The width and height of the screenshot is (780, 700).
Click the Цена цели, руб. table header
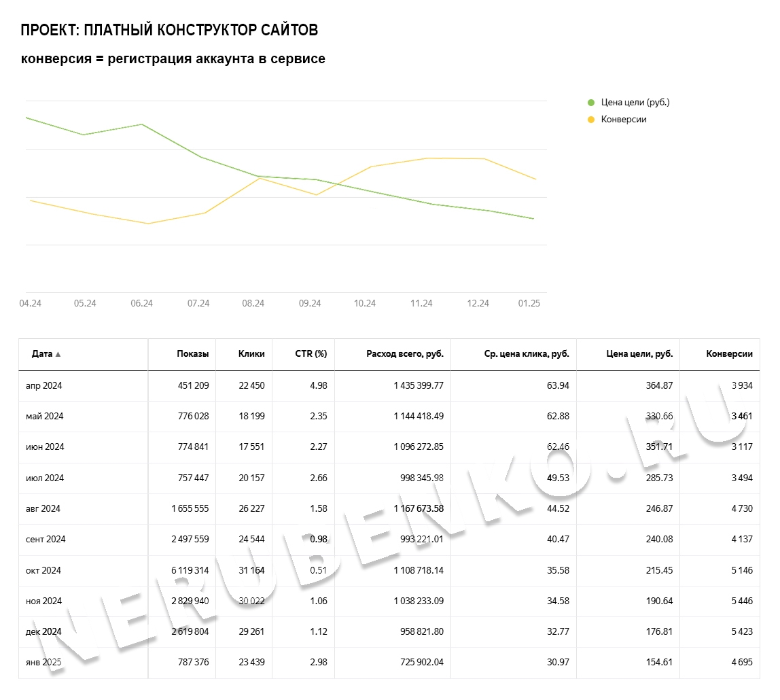coord(639,354)
